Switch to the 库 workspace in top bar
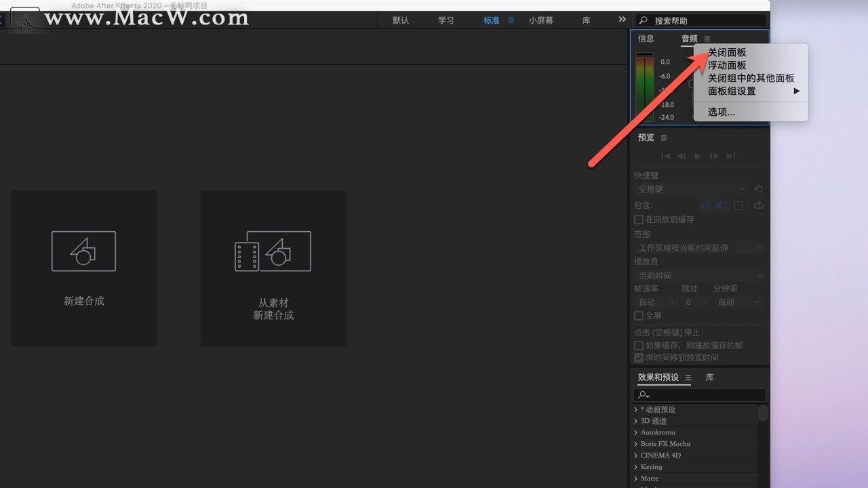Viewport: 868px width, 488px height. tap(587, 20)
